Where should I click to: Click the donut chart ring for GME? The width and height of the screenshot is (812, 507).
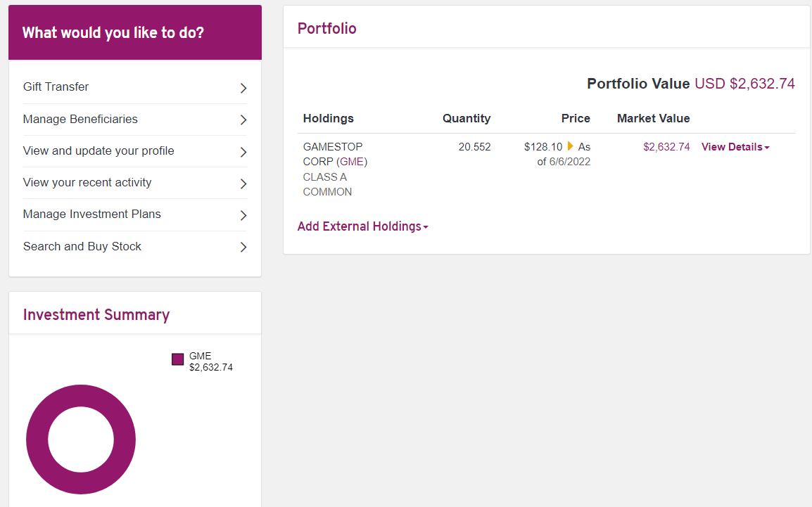pyautogui.click(x=37, y=439)
